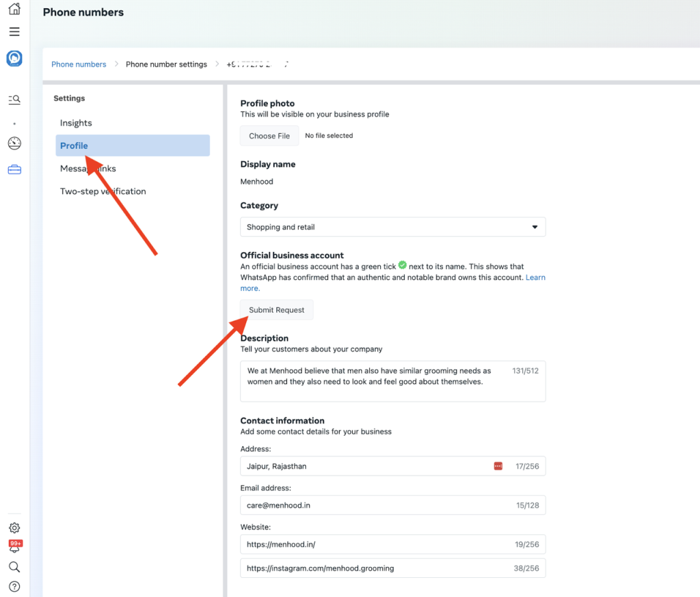Open the help question mark icon
Screen dimensions: 700x597
click(14, 586)
